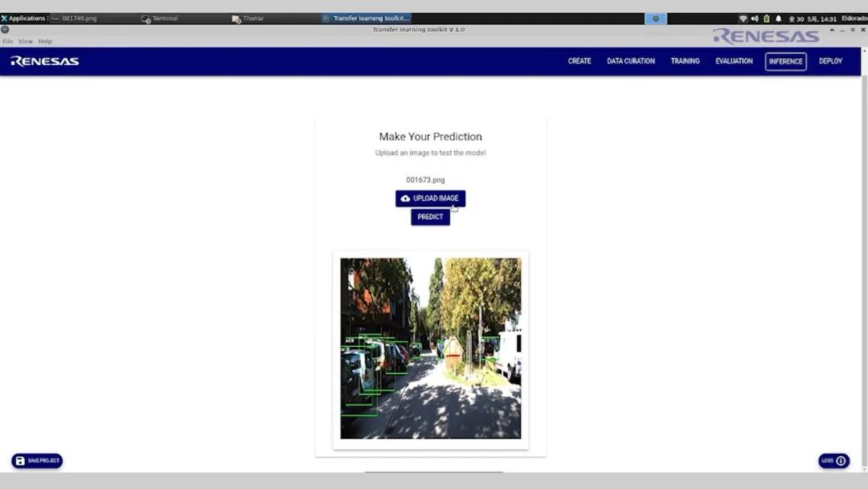This screenshot has height=489, width=868.
Task: Open the EVALUATION tab
Action: coord(734,61)
